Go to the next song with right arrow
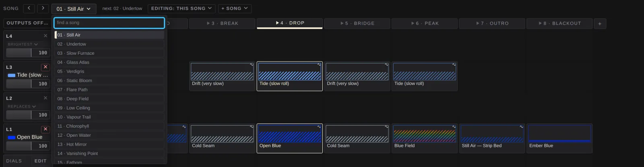Image resolution: width=644 pixels, height=167 pixels. coord(43,8)
